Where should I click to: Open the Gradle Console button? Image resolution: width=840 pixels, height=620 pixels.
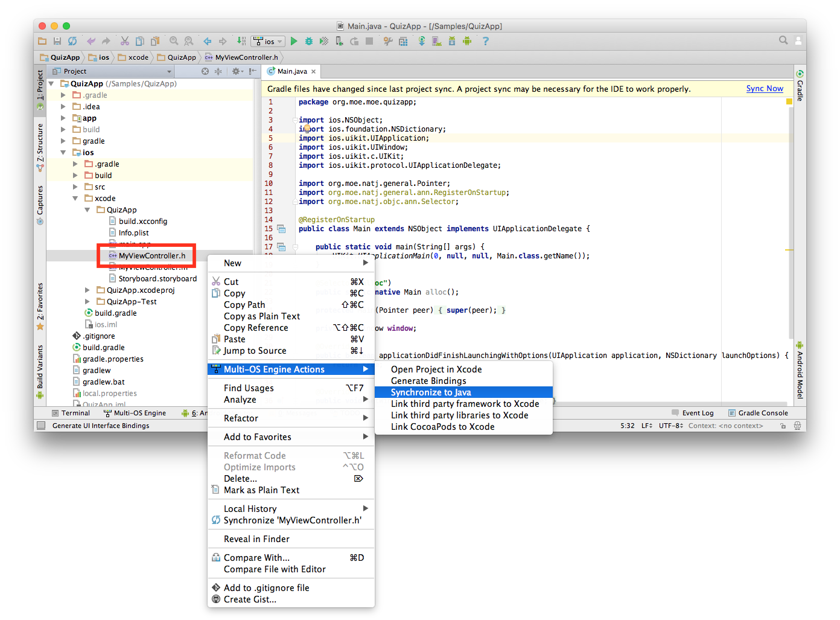[758, 414]
